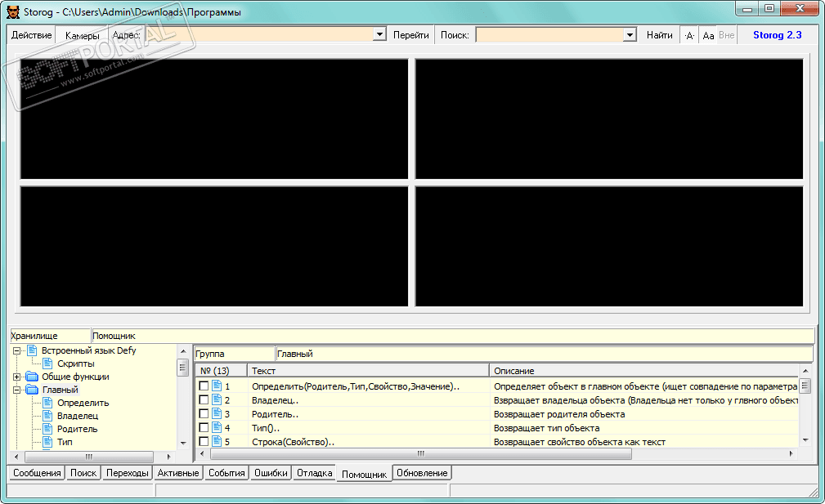Check the checkbox for row 3

tap(204, 413)
